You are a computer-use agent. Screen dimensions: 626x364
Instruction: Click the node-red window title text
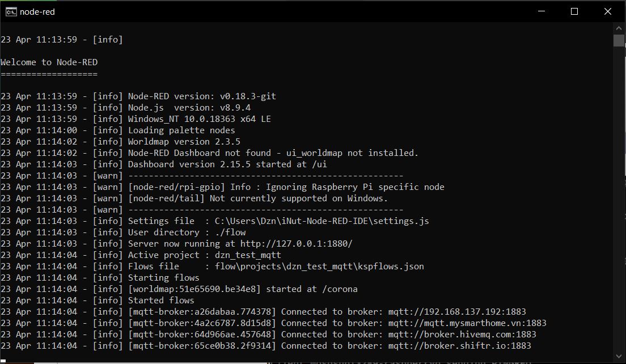[37, 11]
